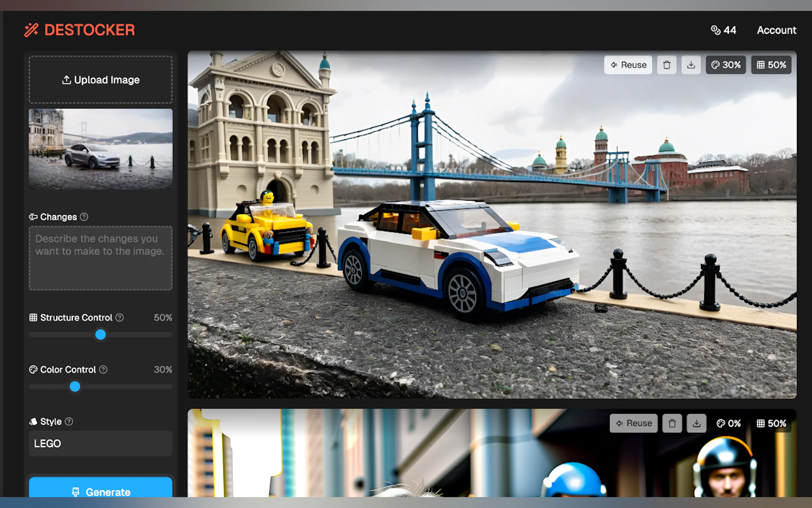Click the trash icon on the LEGO bridge image
The width and height of the screenshot is (812, 508).
click(x=667, y=65)
